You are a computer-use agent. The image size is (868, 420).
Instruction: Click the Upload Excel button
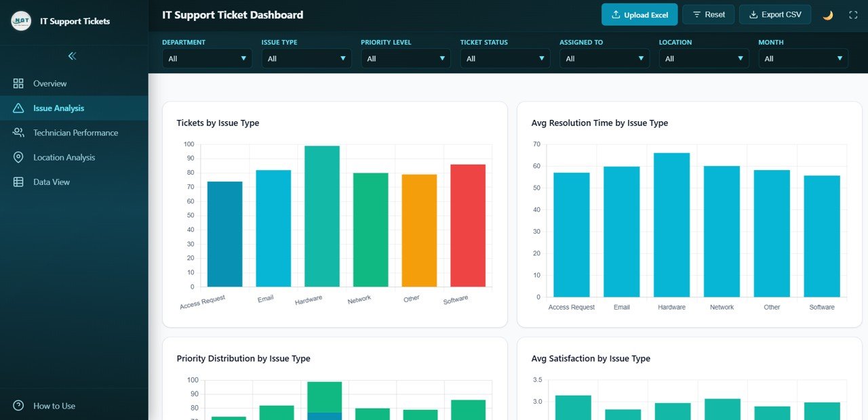click(639, 15)
